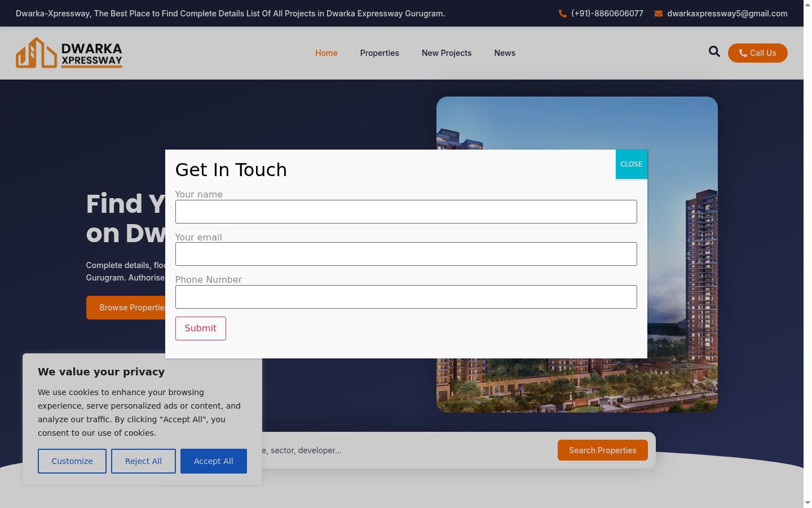This screenshot has width=812, height=508.
Task: Click the 'We value your privacy' heading
Action: pos(101,371)
